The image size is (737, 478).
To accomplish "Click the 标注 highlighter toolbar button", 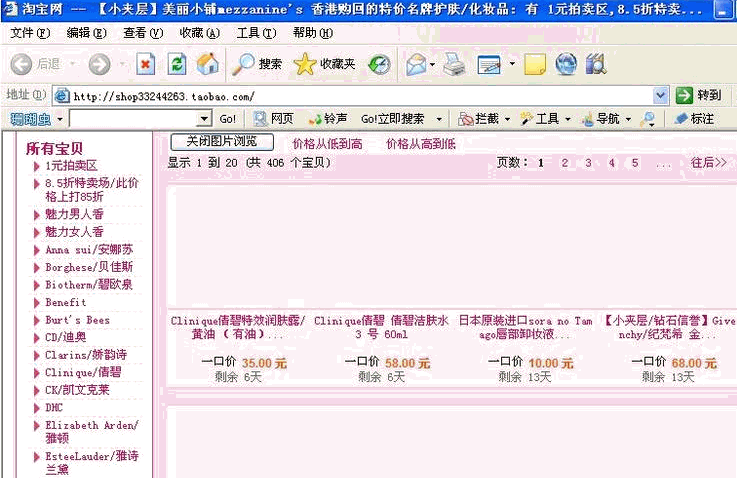I will (694, 119).
